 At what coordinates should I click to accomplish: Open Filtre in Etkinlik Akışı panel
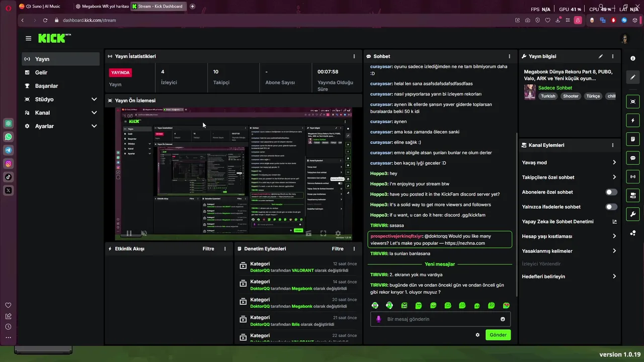[208, 249]
